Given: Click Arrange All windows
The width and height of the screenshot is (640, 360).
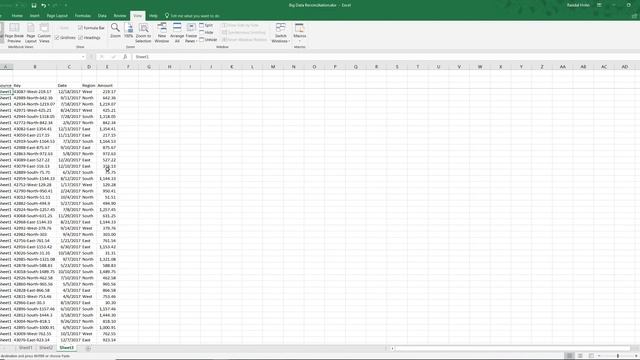Looking at the screenshot, I should pyautogui.click(x=177, y=33).
